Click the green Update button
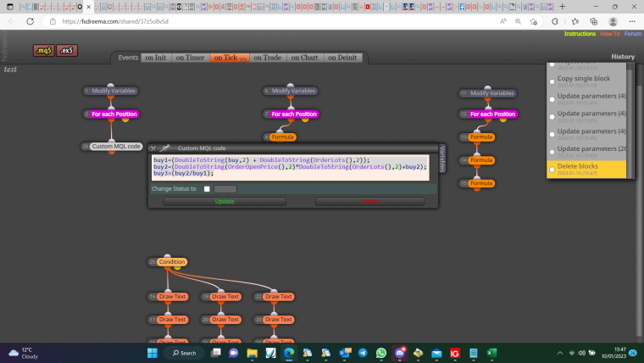The width and height of the screenshot is (644, 363). pyautogui.click(x=225, y=202)
